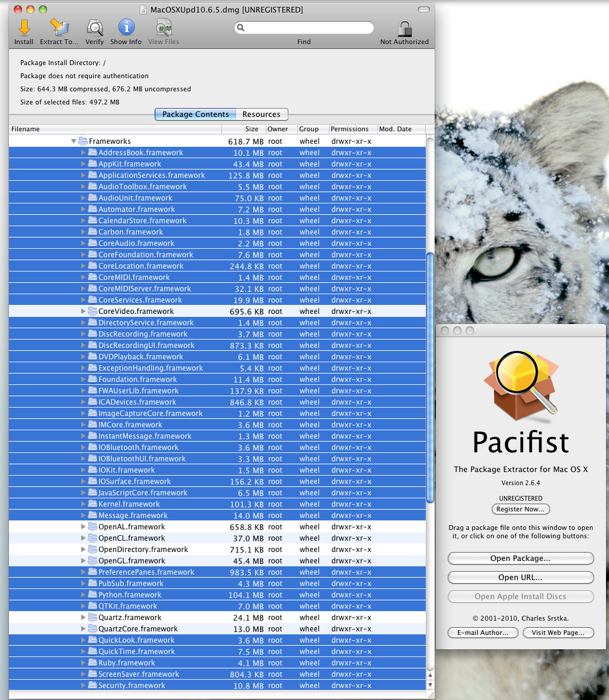The height and width of the screenshot is (700, 609).
Task: Expand AddressBook.framework disclosure triangle
Action: (83, 153)
